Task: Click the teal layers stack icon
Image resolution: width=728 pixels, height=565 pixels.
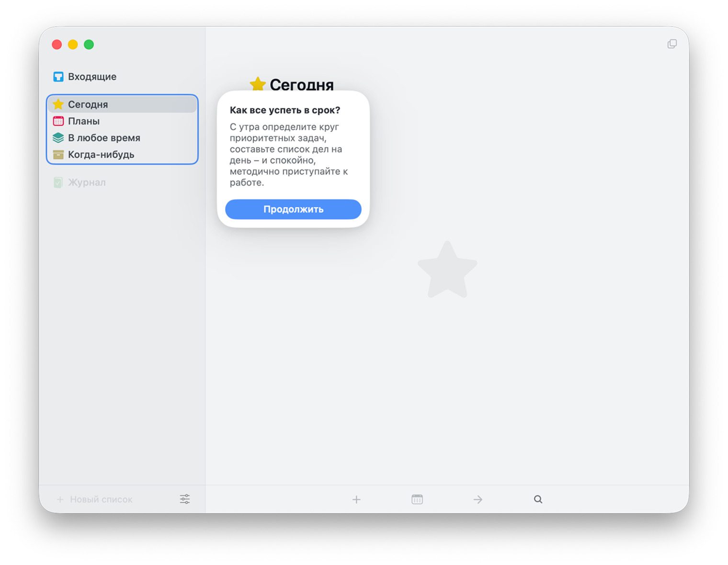Action: click(x=58, y=138)
